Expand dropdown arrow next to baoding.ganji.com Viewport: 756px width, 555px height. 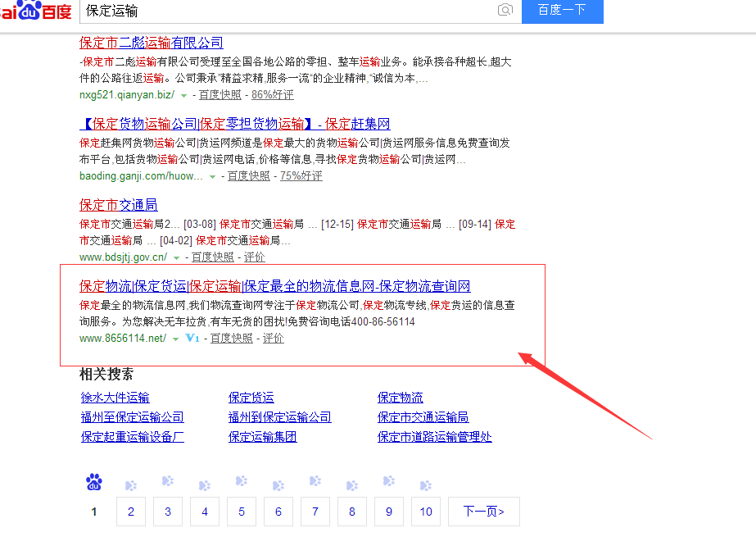point(212,176)
